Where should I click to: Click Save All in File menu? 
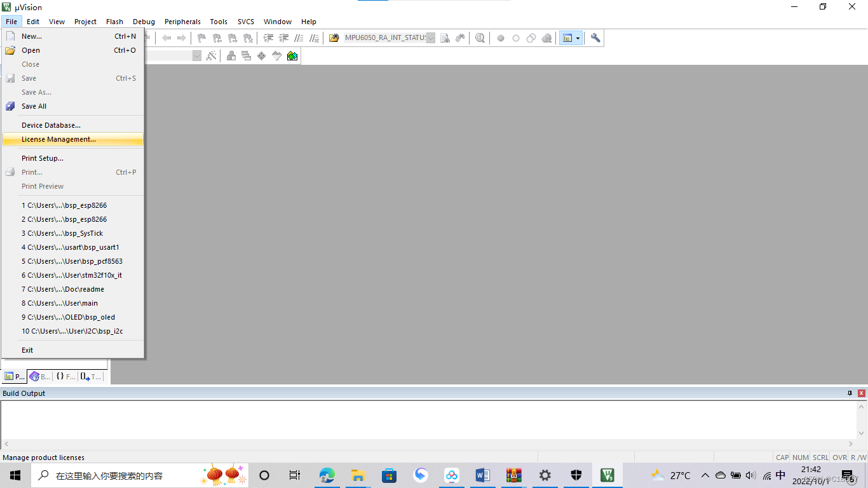[x=73, y=106]
